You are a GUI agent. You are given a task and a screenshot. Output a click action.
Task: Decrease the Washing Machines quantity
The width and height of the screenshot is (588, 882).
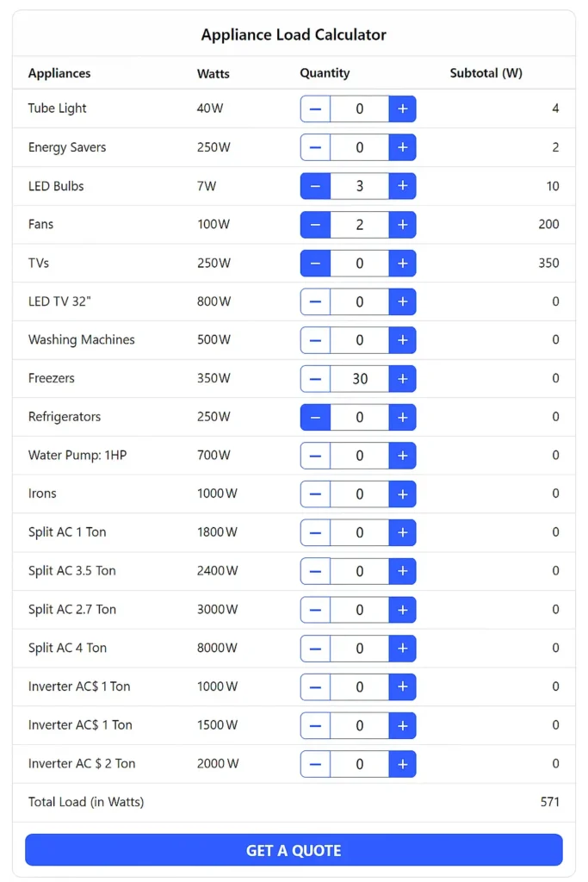pos(315,340)
